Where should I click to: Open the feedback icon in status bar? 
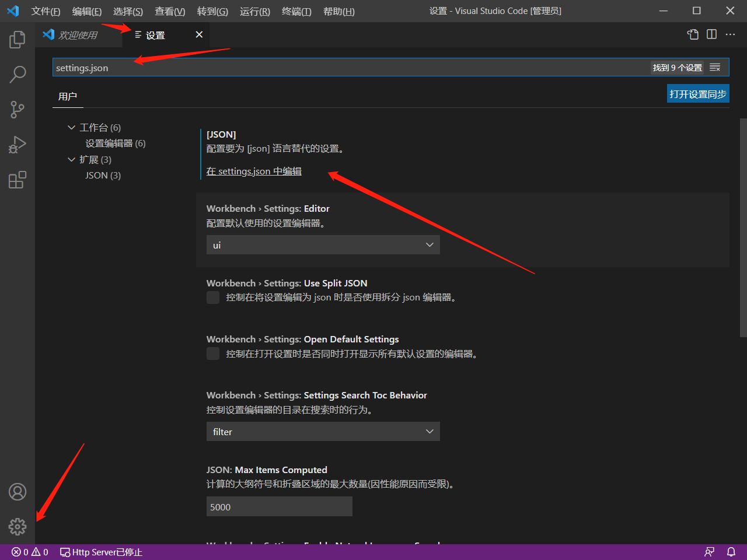709,552
